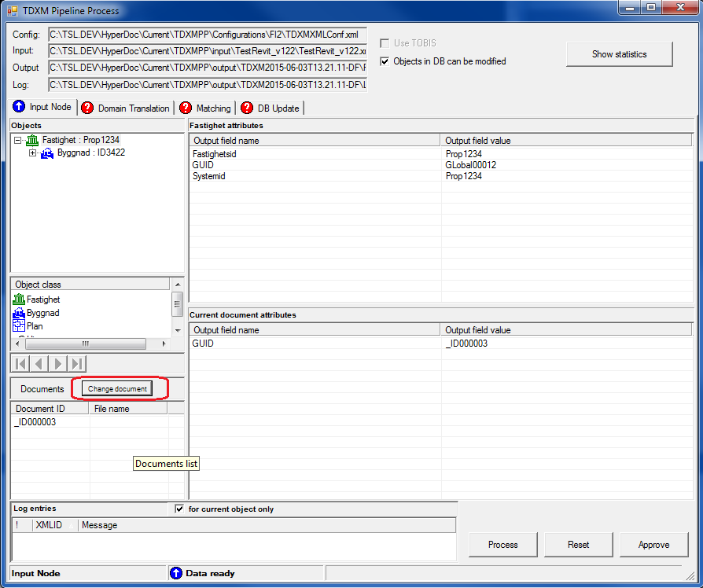Collapse the Fastighet : Prop1234 tree node

click(x=17, y=140)
